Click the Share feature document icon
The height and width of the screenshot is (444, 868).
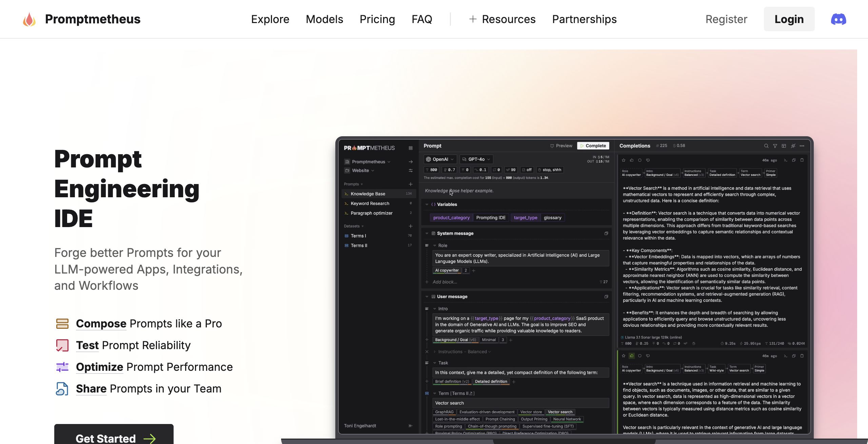(x=62, y=389)
